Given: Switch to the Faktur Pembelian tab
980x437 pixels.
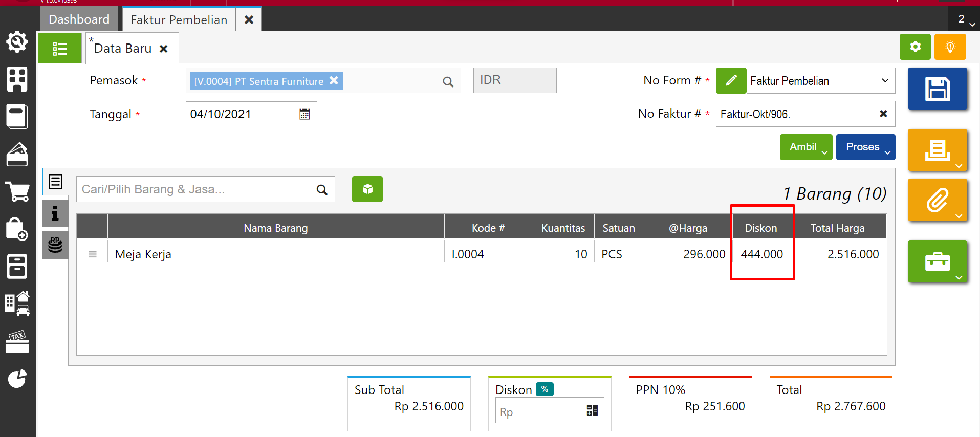Looking at the screenshot, I should 179,19.
